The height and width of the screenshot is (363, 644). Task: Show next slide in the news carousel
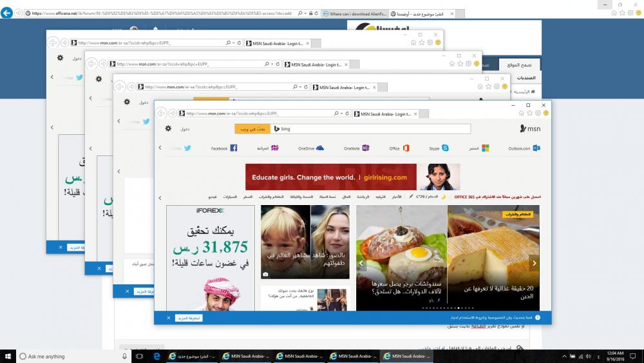(534, 263)
